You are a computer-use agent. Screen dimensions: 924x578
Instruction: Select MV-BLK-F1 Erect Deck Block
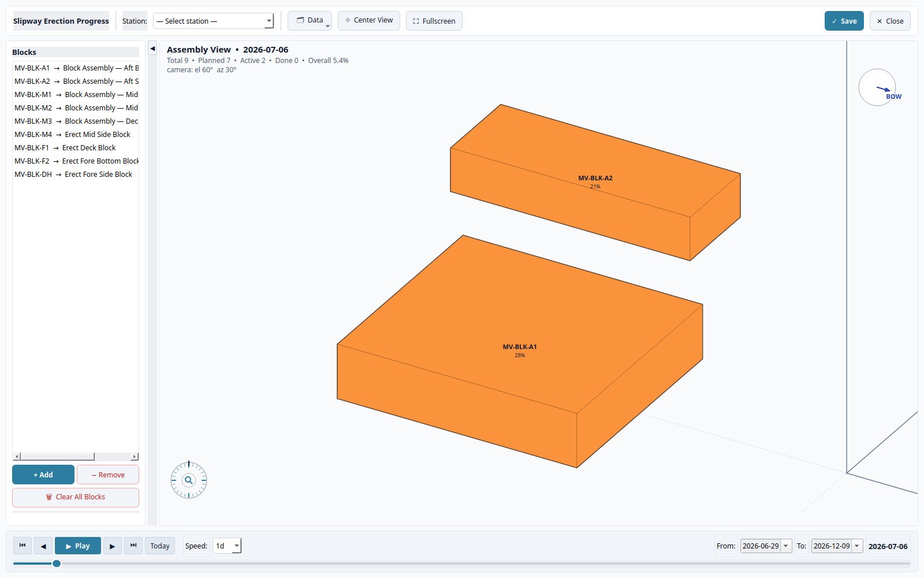pos(76,148)
